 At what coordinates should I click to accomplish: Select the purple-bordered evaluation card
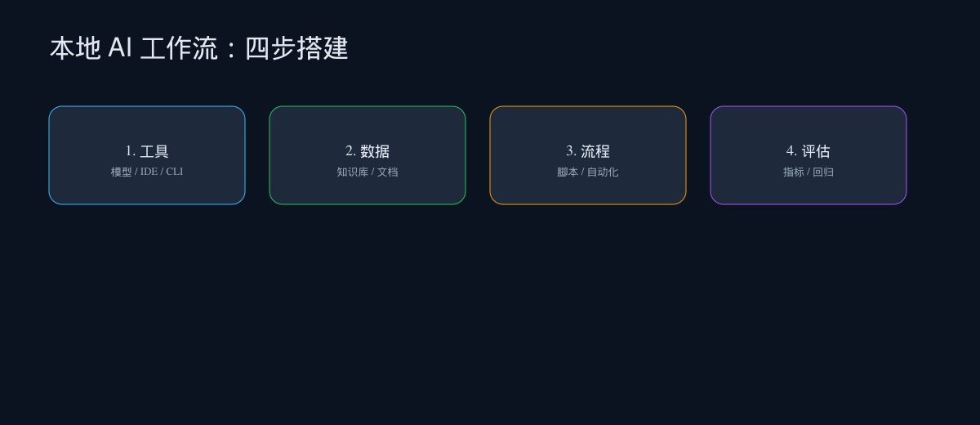pos(808,123)
